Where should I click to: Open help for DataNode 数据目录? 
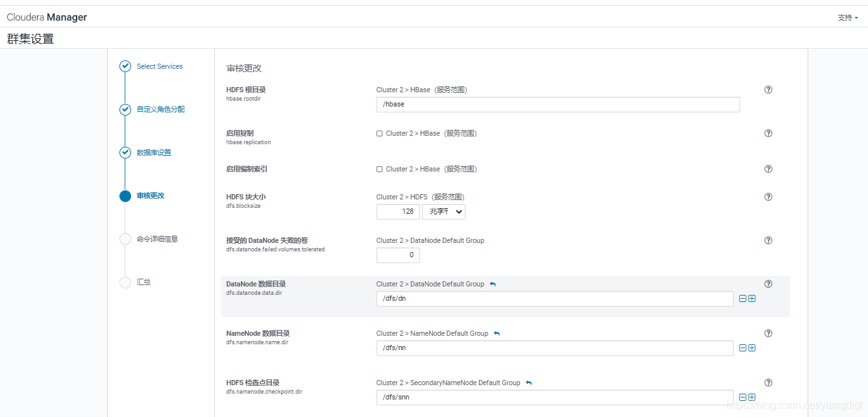pyautogui.click(x=769, y=284)
